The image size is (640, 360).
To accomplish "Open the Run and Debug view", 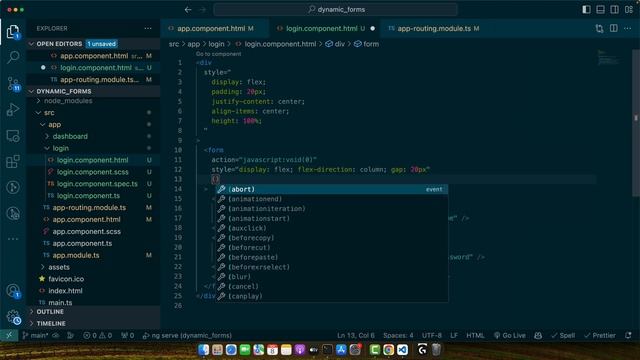I will tap(13, 109).
